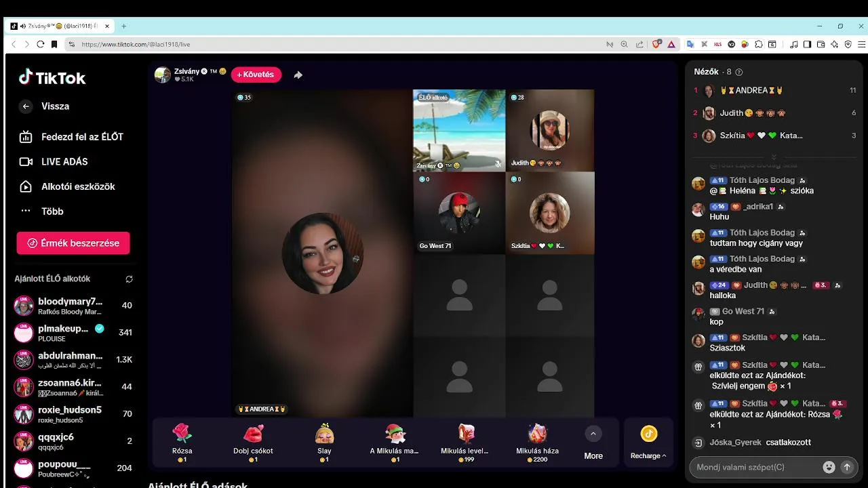Open the translate extension icon
The image size is (868, 488).
(x=690, y=44)
